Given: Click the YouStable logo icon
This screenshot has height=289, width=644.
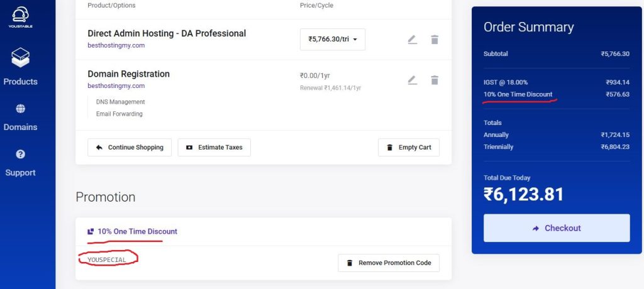Looking at the screenshot, I should pyautogui.click(x=21, y=16).
